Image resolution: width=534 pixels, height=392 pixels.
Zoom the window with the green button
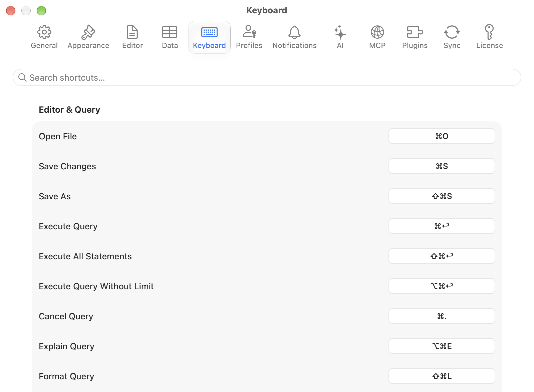(41, 11)
